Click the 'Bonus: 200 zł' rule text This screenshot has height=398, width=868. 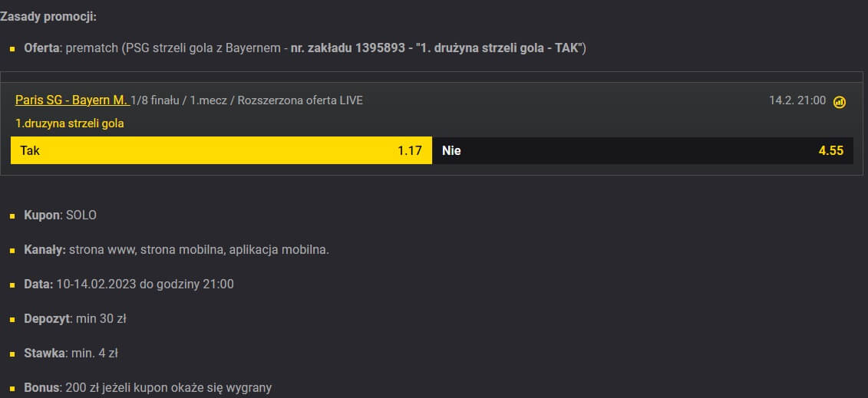pos(147,388)
